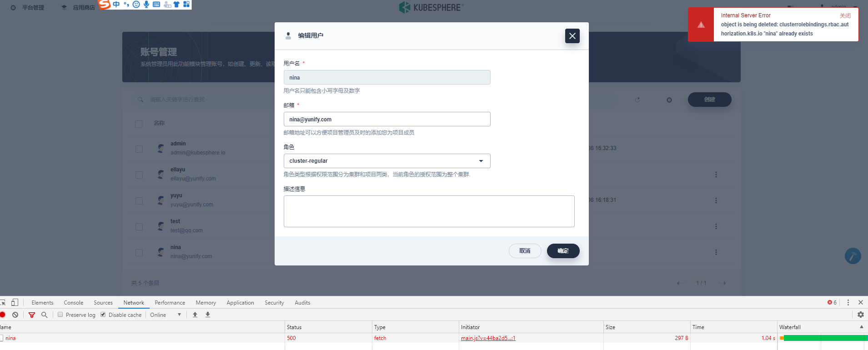This screenshot has width=868, height=350.
Task: Check the admin user row checkbox
Action: tap(139, 149)
